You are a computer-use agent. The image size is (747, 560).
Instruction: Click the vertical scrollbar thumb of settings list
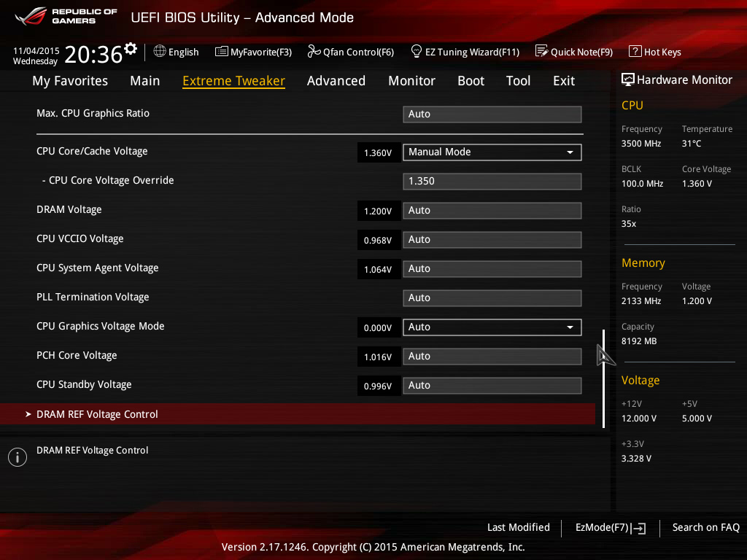(x=603, y=378)
